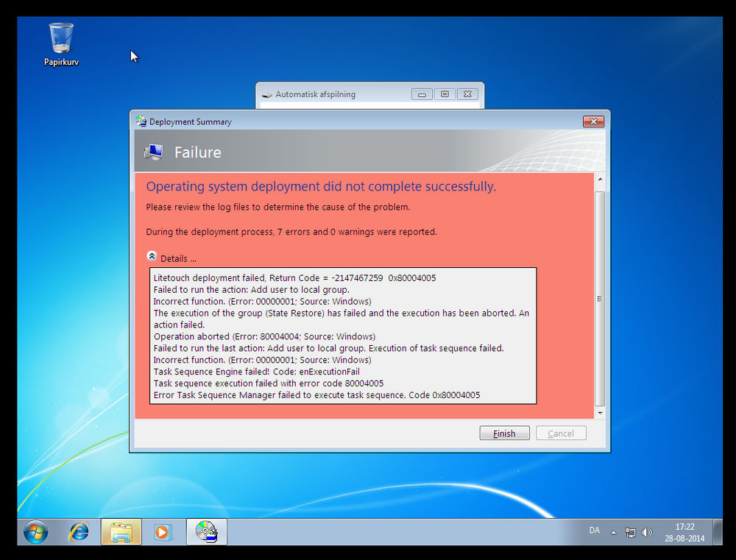
Task: Click the scrollbar down arrow in Deployment Summary
Action: (x=600, y=413)
